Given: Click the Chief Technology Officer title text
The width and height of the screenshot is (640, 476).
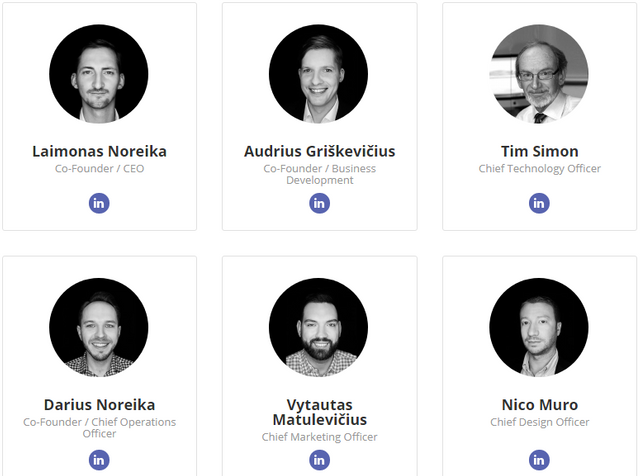Looking at the screenshot, I should 539,169.
